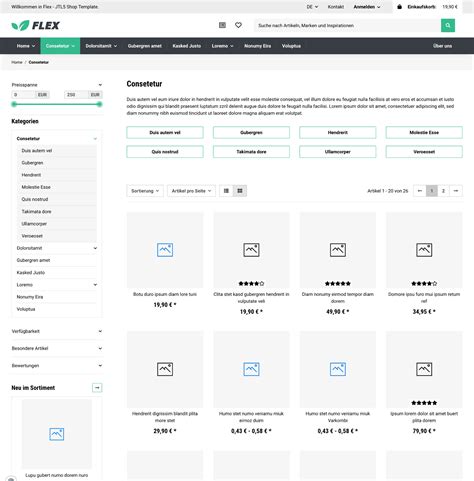Click Gubergren category button
The height and width of the screenshot is (481, 474).
(x=251, y=132)
